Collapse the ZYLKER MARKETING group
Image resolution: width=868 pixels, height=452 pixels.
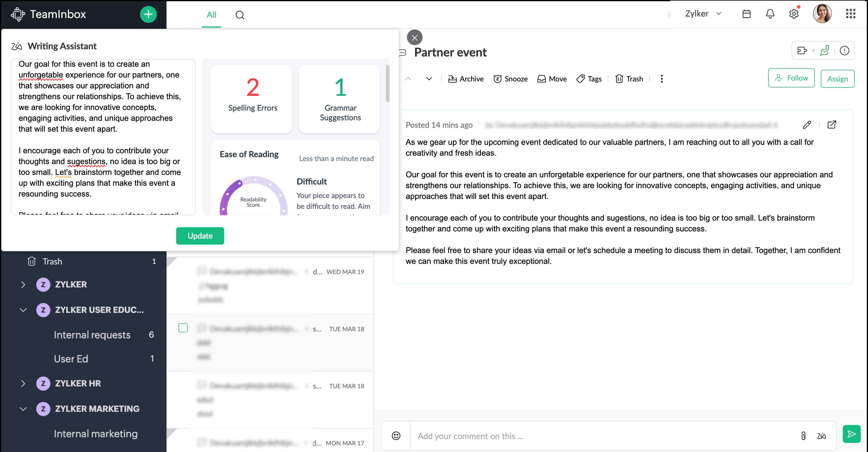[23, 409]
